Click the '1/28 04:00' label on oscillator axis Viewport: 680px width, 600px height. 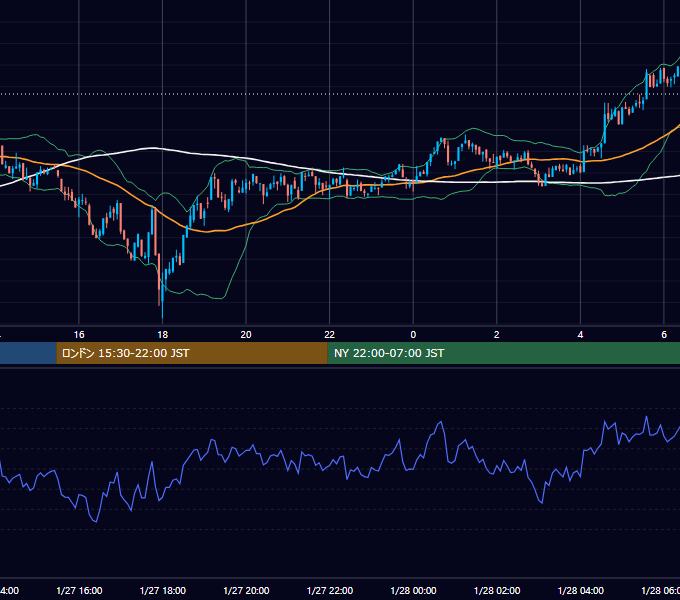[580, 590]
